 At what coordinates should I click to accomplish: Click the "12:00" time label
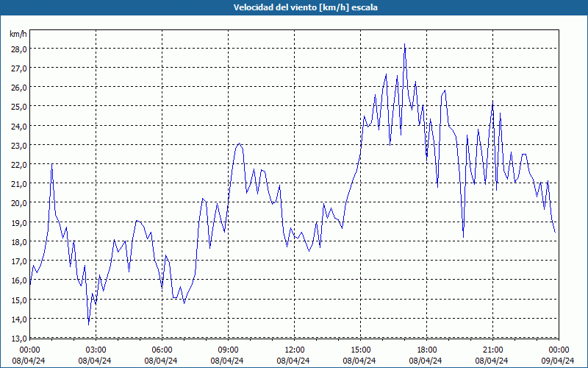tap(295, 350)
